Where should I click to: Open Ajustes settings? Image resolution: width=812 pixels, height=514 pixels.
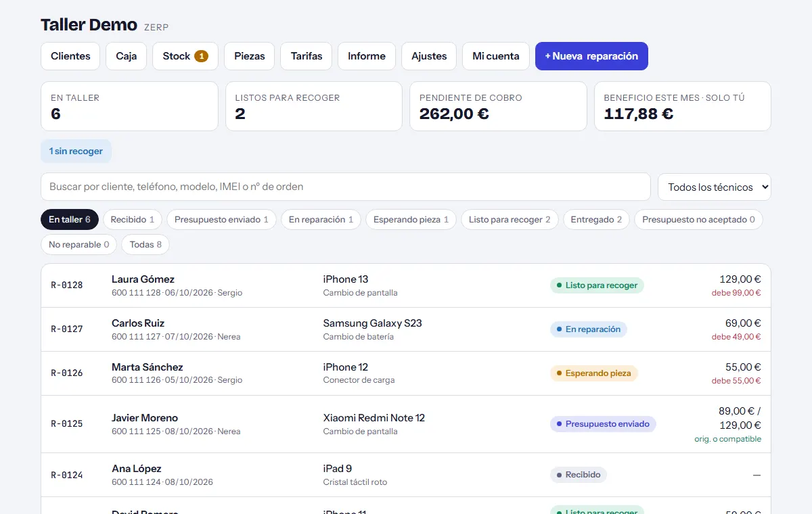coord(429,56)
